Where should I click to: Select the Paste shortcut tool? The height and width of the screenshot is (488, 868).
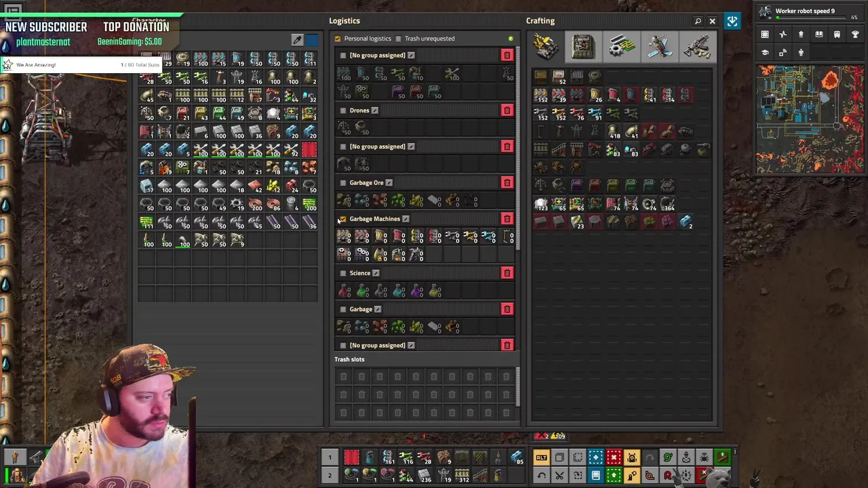point(578,458)
